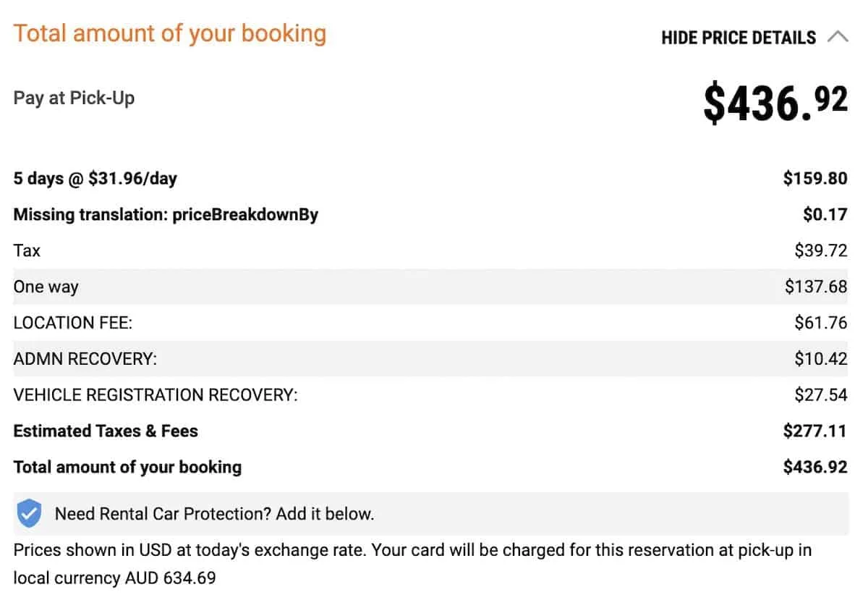
Task: Select the bottom Total amount $436.92 value
Action: [815, 468]
